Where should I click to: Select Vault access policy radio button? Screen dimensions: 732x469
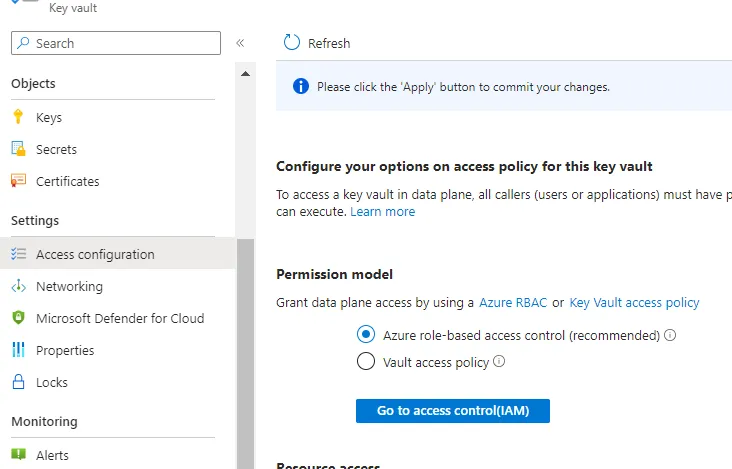pos(366,362)
